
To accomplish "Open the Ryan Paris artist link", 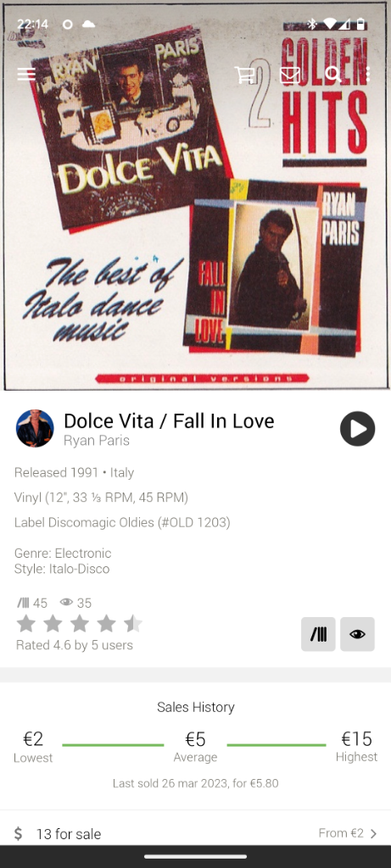I will (97, 441).
